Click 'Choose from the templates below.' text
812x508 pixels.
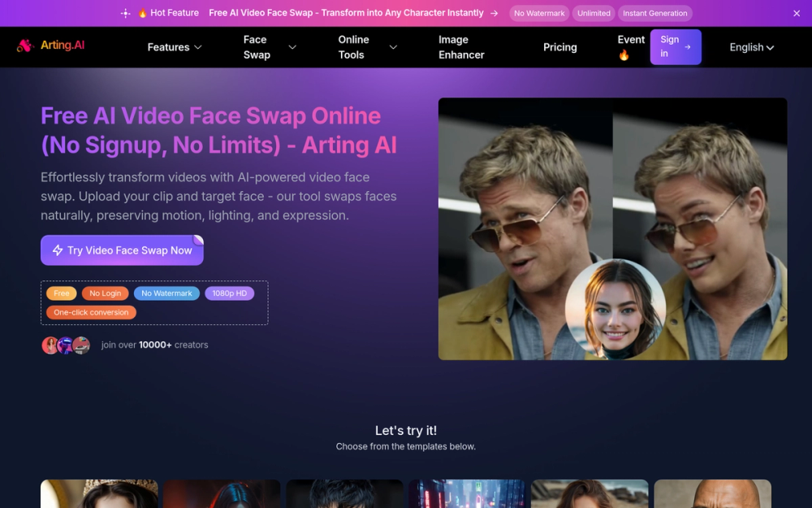pos(406,447)
